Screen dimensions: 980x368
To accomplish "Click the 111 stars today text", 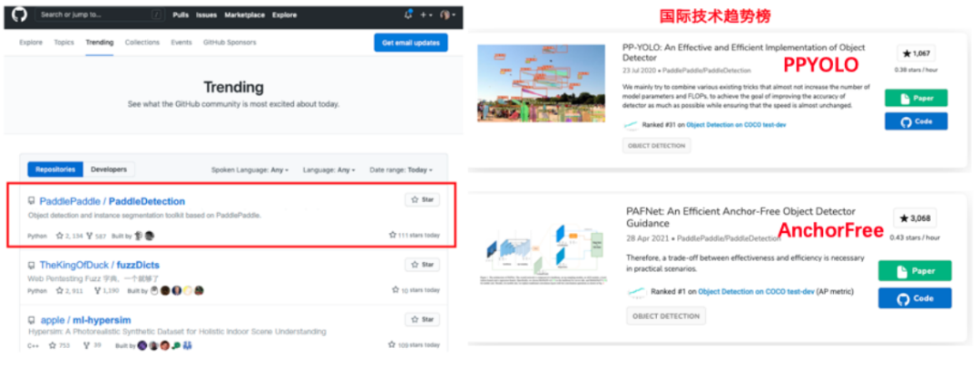I will point(415,236).
